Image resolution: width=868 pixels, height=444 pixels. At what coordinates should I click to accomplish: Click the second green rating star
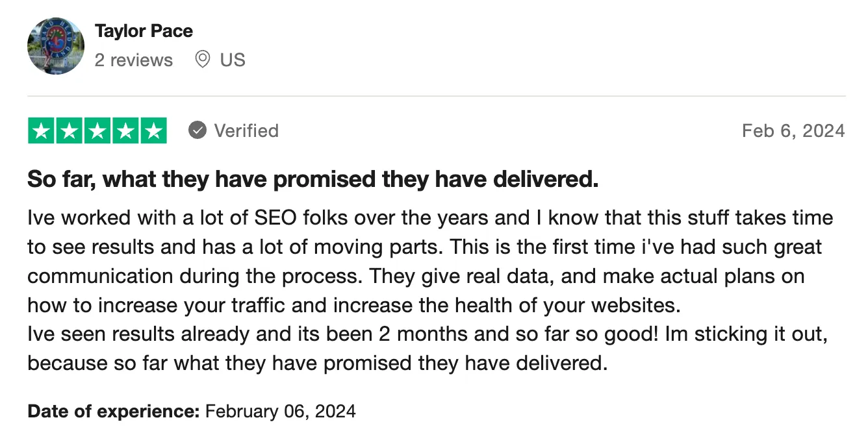(x=69, y=130)
